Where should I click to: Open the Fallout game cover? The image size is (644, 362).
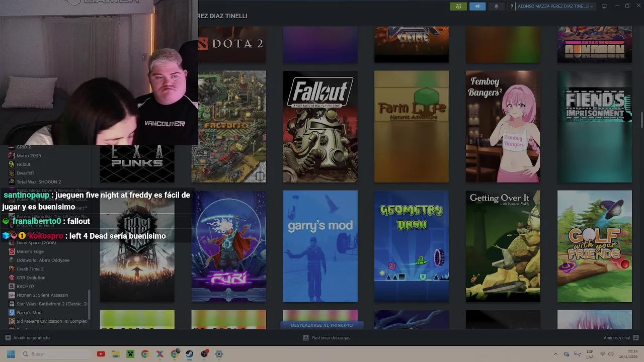click(x=320, y=127)
